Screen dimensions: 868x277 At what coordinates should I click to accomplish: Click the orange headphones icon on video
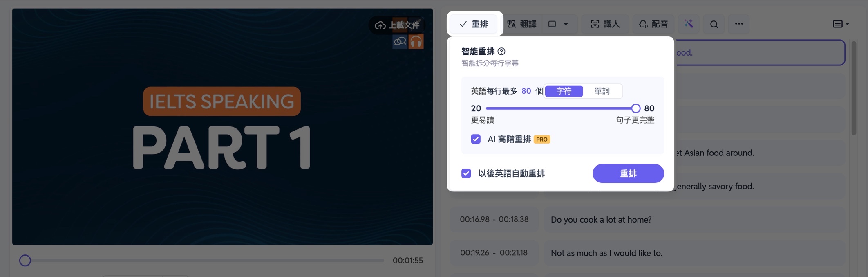416,41
